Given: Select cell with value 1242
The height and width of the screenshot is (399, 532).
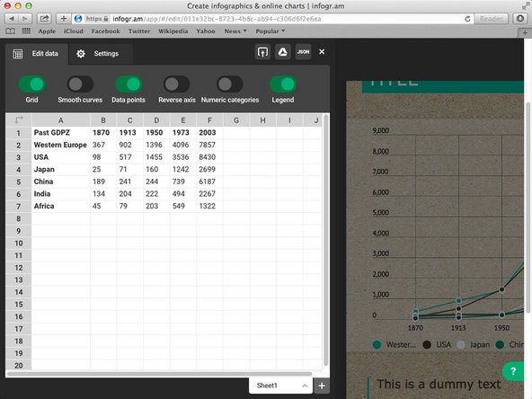Looking at the screenshot, I should 183,169.
